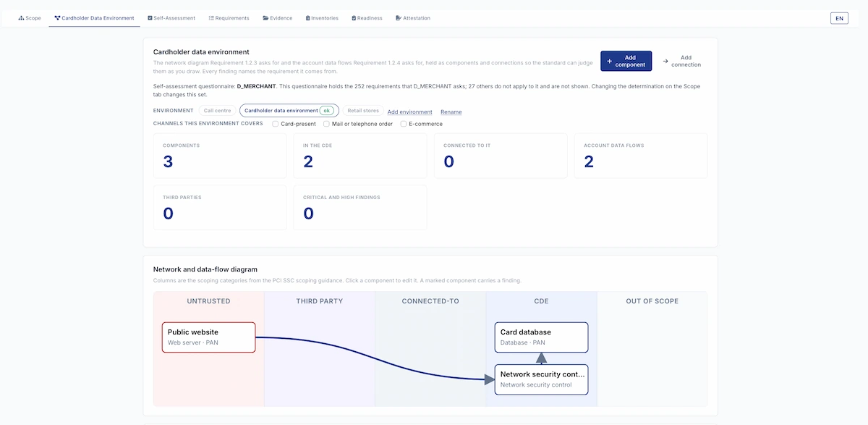Image resolution: width=868 pixels, height=425 pixels.
Task: Click the CONNECTED-TO column header
Action: pos(430,301)
